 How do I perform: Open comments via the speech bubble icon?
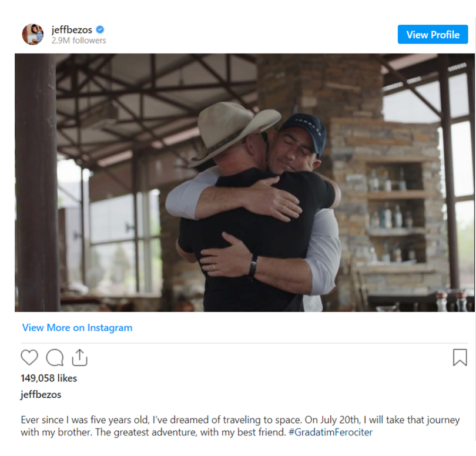[55, 357]
